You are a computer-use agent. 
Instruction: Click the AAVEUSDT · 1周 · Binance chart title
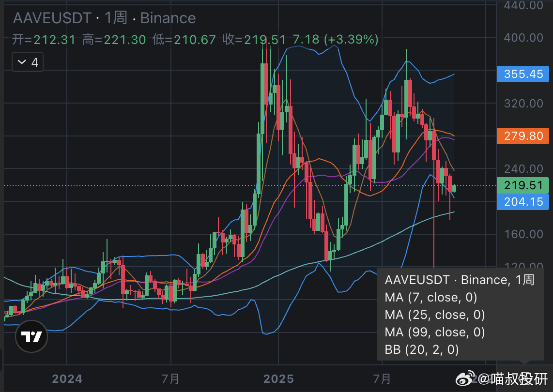(105, 18)
